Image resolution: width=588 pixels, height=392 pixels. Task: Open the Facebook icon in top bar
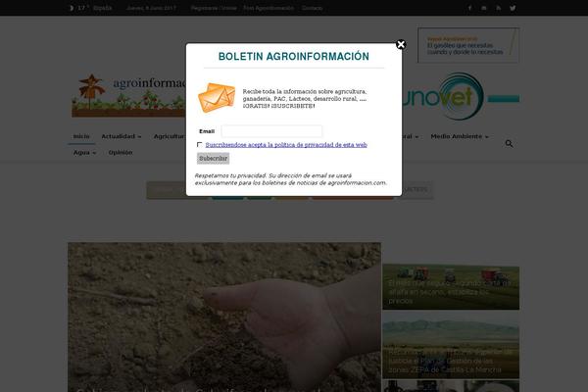tap(469, 8)
